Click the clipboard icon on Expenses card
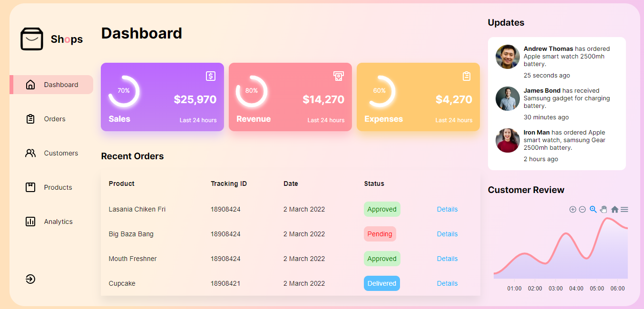The image size is (644, 309). point(467,76)
